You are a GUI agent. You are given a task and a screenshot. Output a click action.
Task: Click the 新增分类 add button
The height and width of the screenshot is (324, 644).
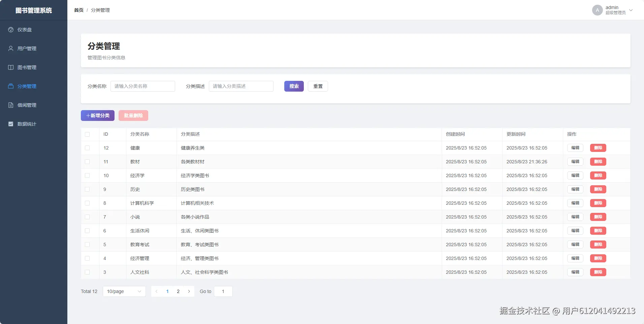tap(98, 116)
